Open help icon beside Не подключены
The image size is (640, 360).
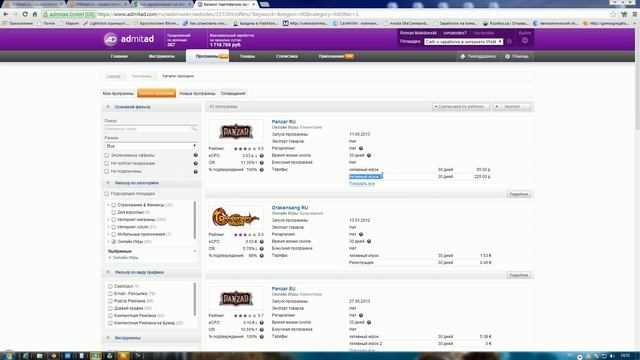(196, 171)
